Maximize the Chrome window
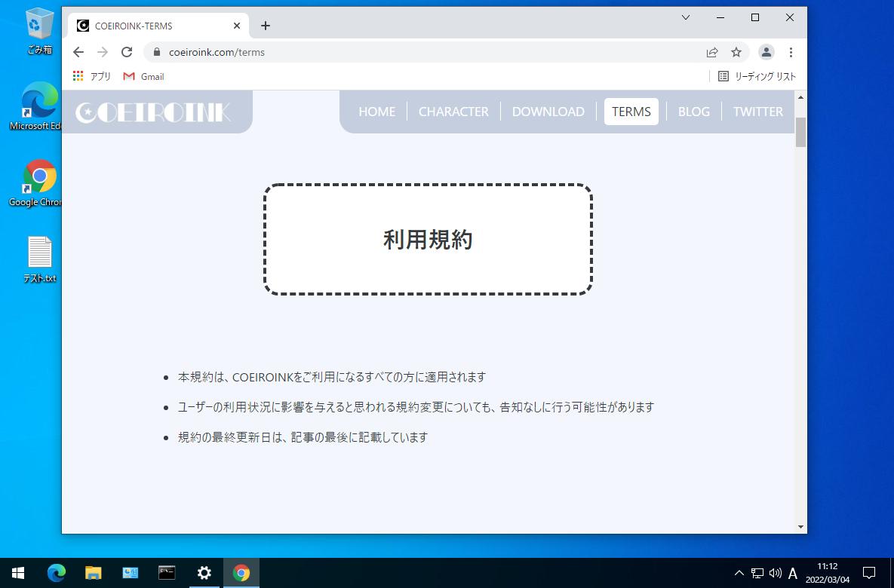Image resolution: width=894 pixels, height=588 pixels. click(755, 17)
